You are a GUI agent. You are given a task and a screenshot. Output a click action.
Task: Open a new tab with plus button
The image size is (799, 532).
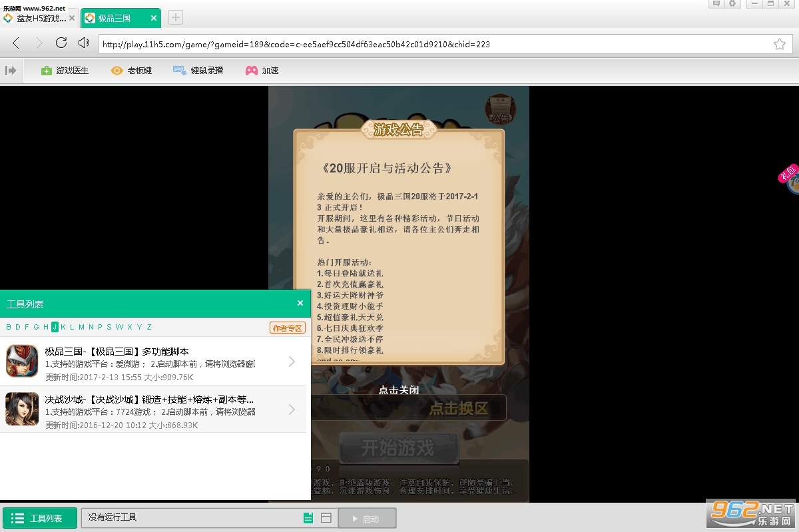tap(176, 17)
